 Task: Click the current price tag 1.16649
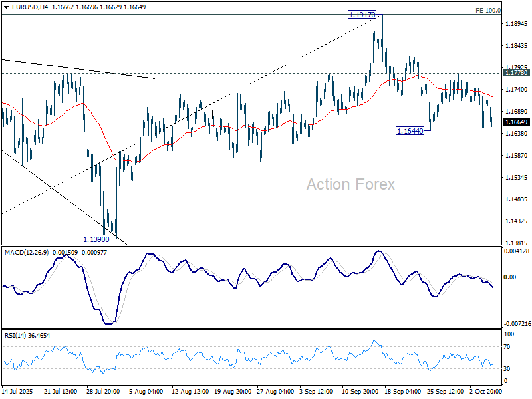517,122
